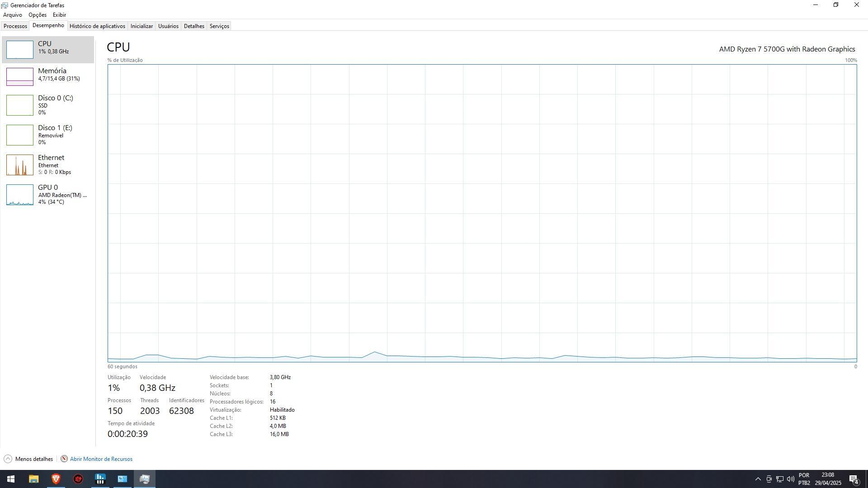Select the Desempenho tab
868x488 pixels.
coord(48,25)
